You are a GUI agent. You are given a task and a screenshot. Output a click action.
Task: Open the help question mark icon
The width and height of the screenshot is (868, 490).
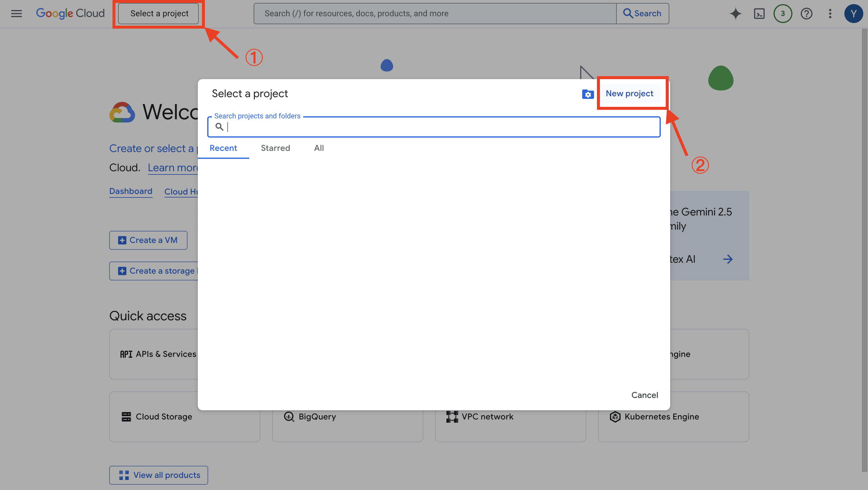(x=806, y=14)
